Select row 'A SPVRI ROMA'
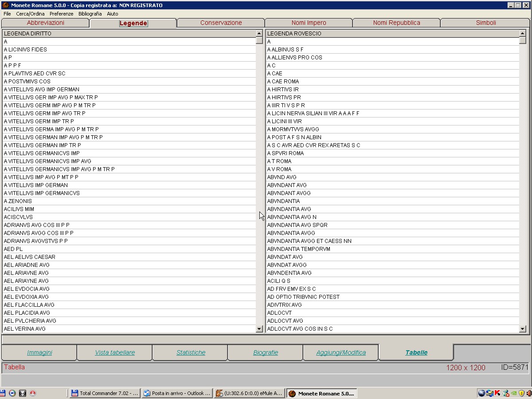This screenshot has height=399, width=532. click(392, 153)
